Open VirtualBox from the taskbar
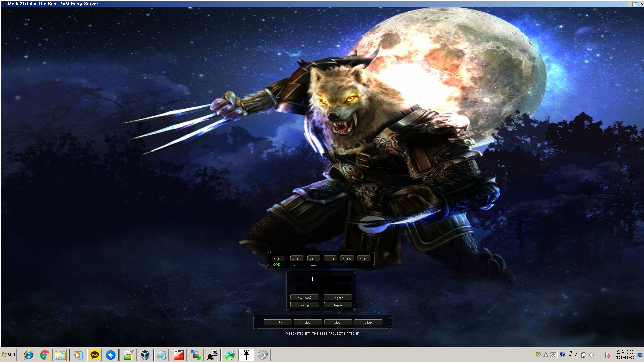644x362 pixels. 145,355
